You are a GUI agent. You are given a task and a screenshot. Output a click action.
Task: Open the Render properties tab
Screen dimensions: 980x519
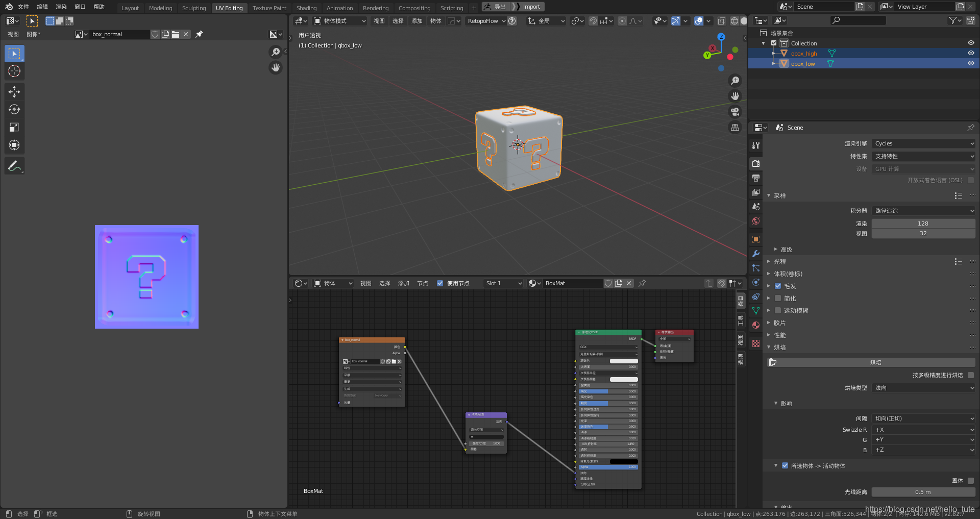[756, 164]
